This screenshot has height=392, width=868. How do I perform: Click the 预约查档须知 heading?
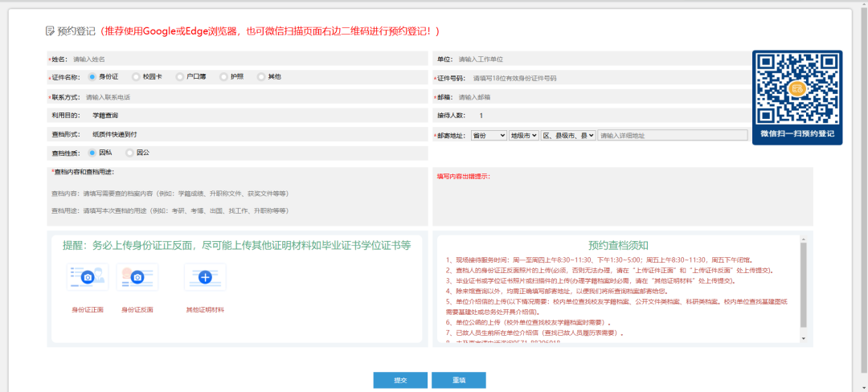(618, 246)
